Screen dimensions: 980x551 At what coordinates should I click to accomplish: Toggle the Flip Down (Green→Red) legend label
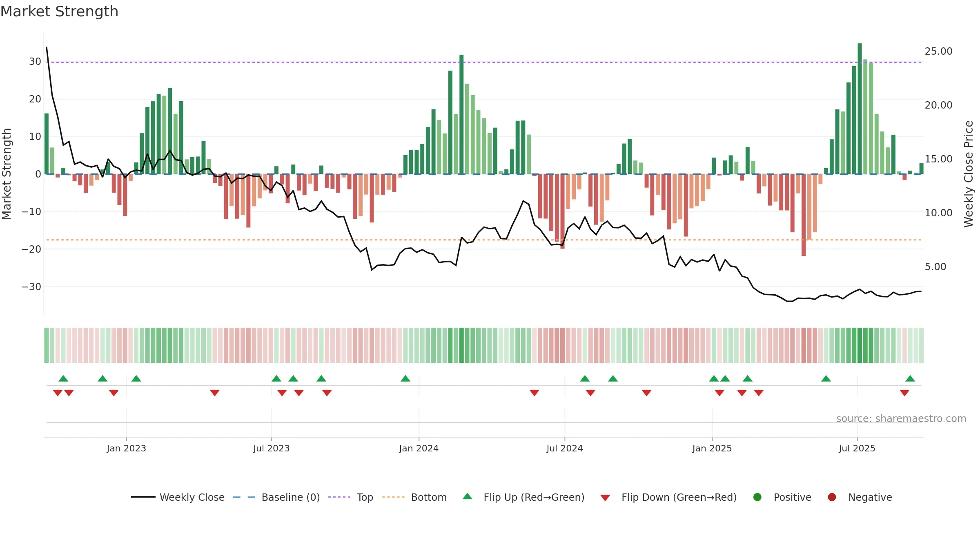(679, 497)
